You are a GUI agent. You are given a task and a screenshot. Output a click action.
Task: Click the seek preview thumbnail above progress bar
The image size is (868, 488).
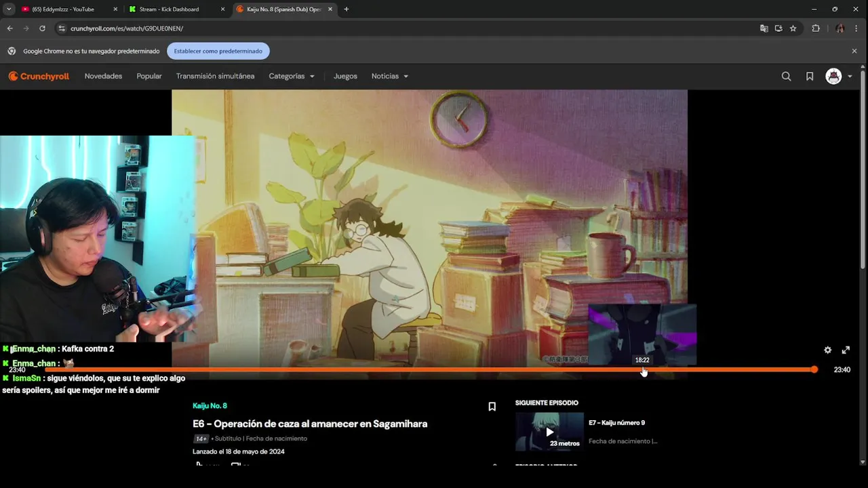[x=642, y=335]
